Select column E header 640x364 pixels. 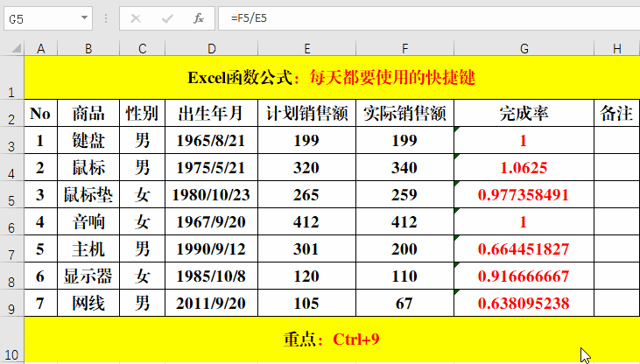307,48
